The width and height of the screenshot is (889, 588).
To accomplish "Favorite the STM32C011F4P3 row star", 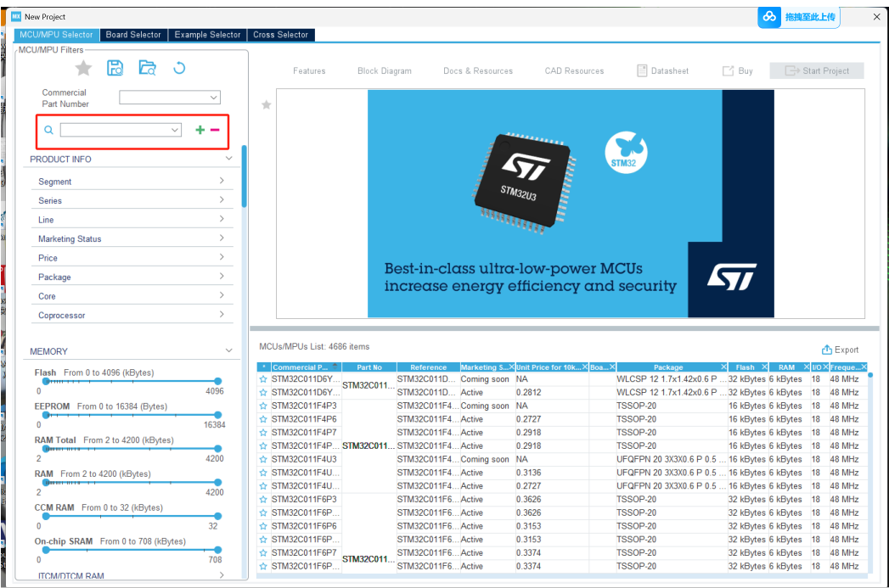I will 263,406.
